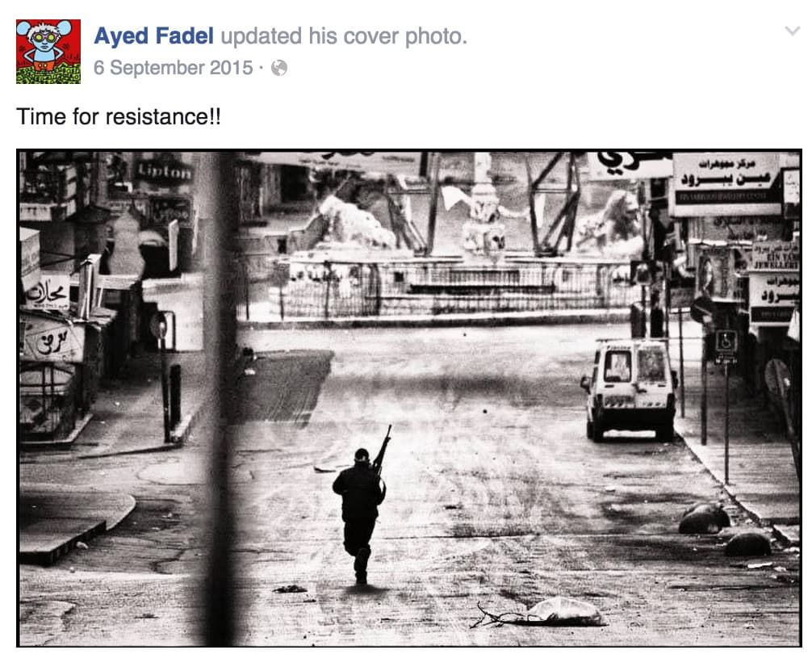Click the large Arabic shop sign top right
This screenshot has width=812, height=654.
(x=725, y=184)
